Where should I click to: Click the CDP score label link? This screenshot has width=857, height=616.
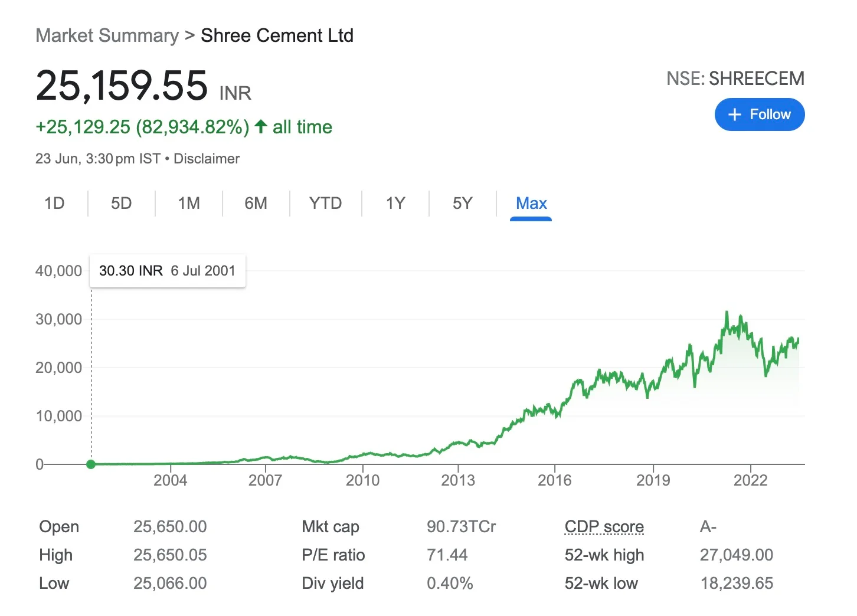tap(604, 526)
